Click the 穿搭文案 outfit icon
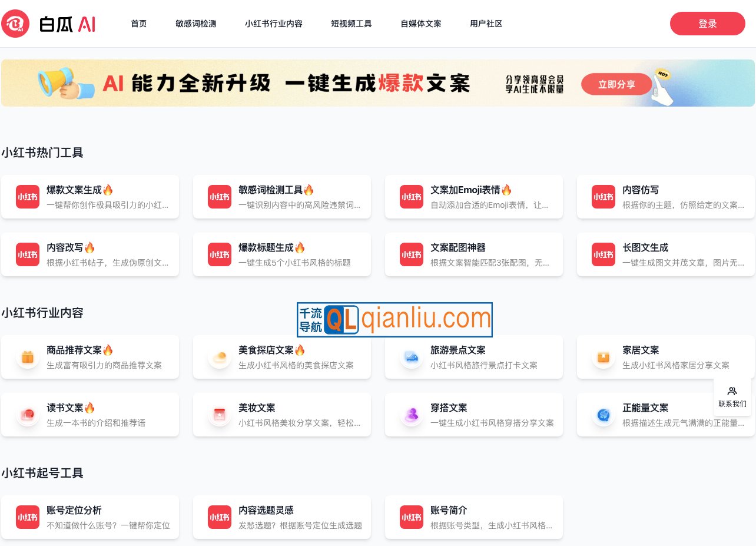This screenshot has height=546, width=756. pos(411,415)
